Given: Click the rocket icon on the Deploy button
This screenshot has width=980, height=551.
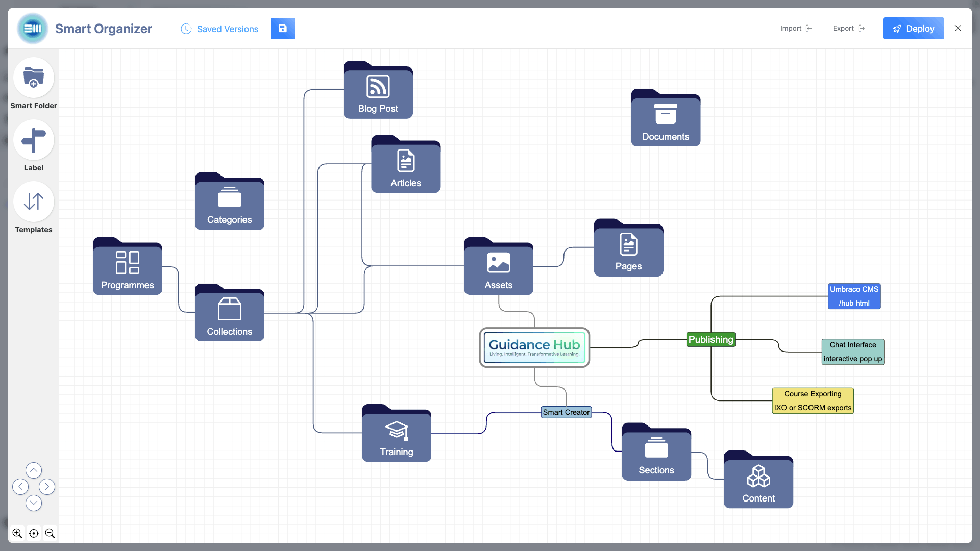Looking at the screenshot, I should 897,29.
